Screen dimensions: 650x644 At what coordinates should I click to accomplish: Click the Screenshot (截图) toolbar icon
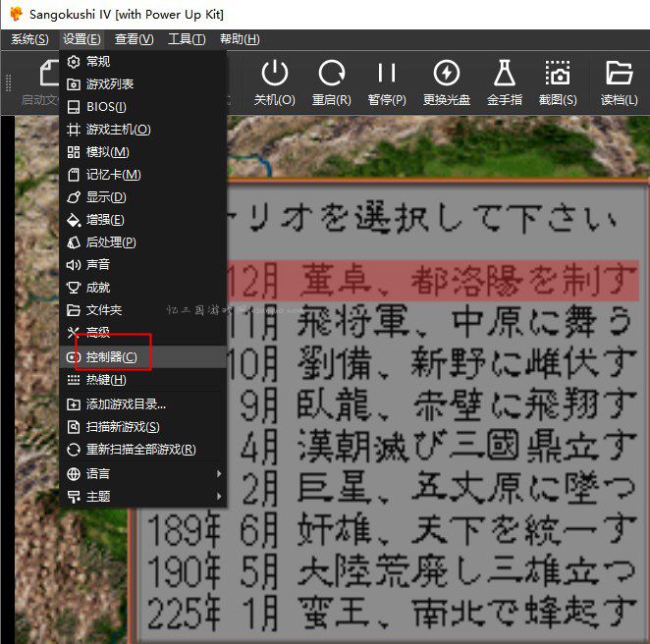coord(558,73)
